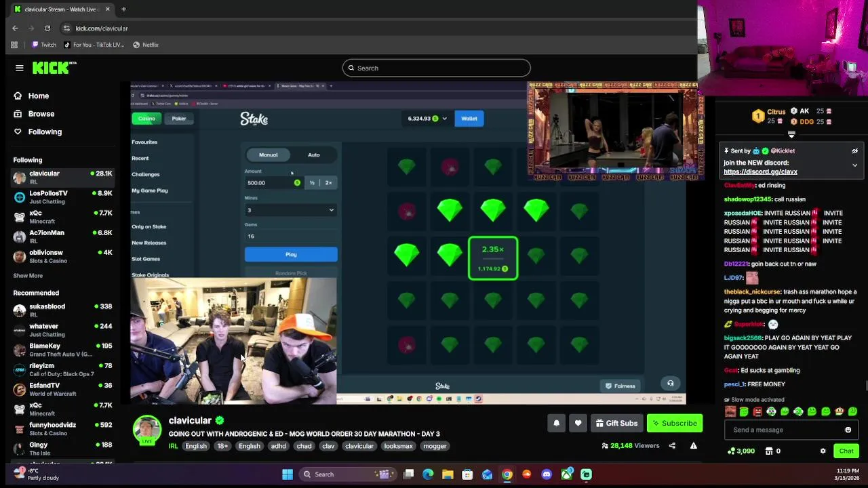Open Google Chrome from the taskbar
The width and height of the screenshot is (868, 488).
[507, 474]
